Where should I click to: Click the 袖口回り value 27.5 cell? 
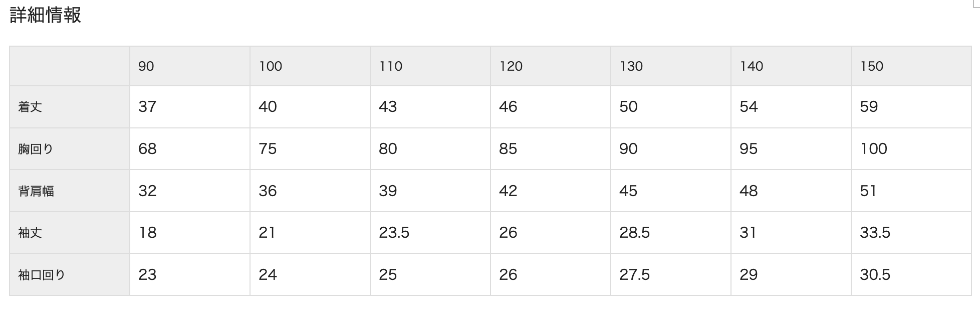(x=671, y=275)
